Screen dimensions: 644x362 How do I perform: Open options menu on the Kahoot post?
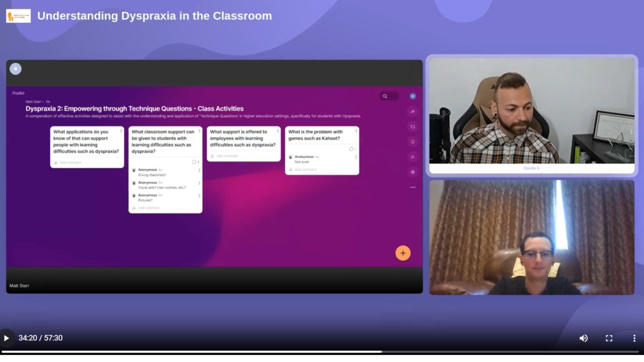coord(356,131)
